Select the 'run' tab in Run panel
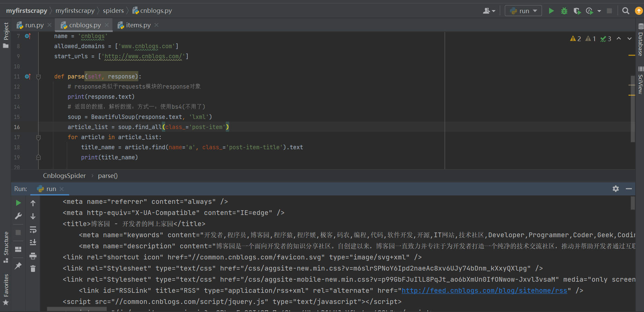This screenshot has height=312, width=644. 50,189
